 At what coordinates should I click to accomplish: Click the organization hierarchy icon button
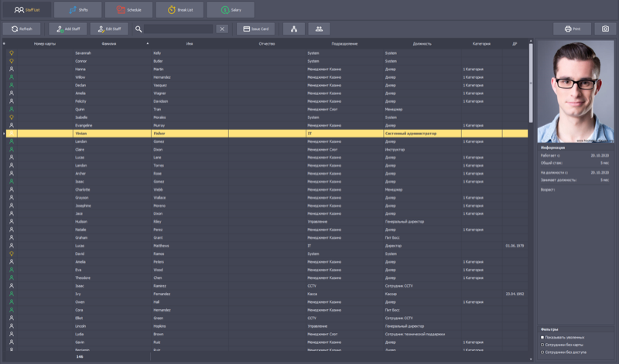[x=293, y=29]
